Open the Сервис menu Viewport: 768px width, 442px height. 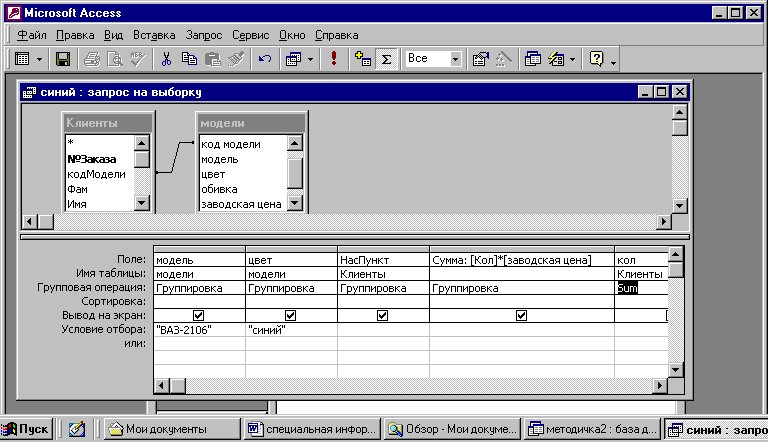pyautogui.click(x=250, y=35)
